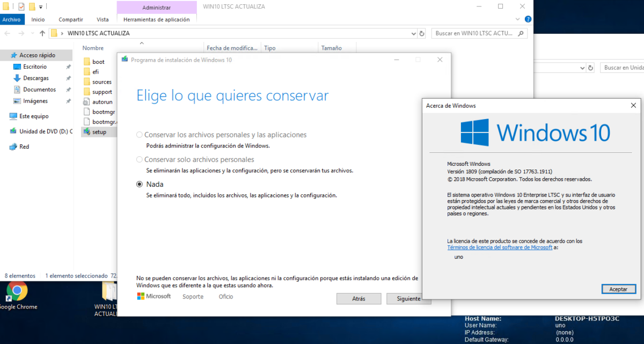Image resolution: width=644 pixels, height=344 pixels.
Task: Choose Conservar solo archivos personales option
Action: (x=140, y=159)
